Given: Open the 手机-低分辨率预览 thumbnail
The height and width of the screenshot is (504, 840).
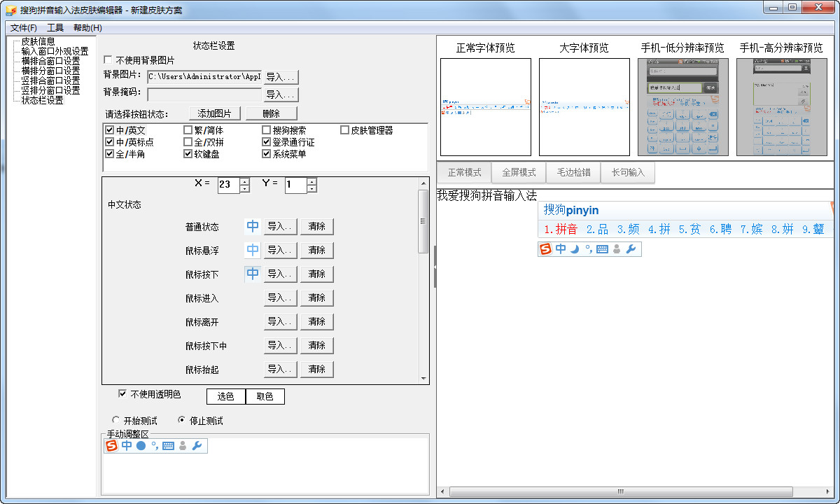Looking at the screenshot, I should [x=682, y=107].
